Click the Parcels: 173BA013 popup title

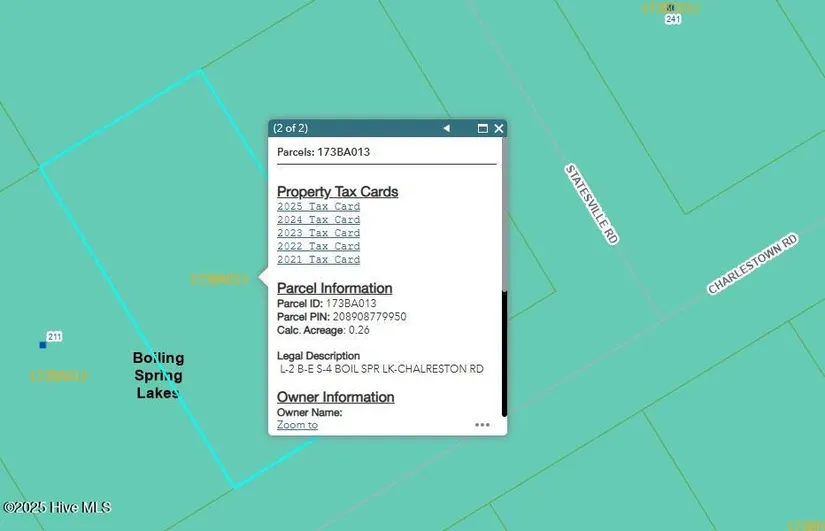pos(324,152)
